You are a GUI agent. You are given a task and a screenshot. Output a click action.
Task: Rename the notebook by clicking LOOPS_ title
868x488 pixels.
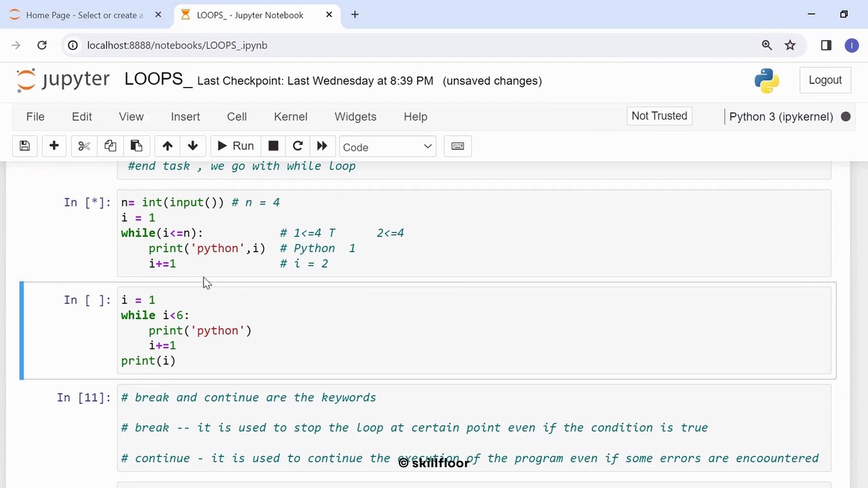(x=159, y=79)
